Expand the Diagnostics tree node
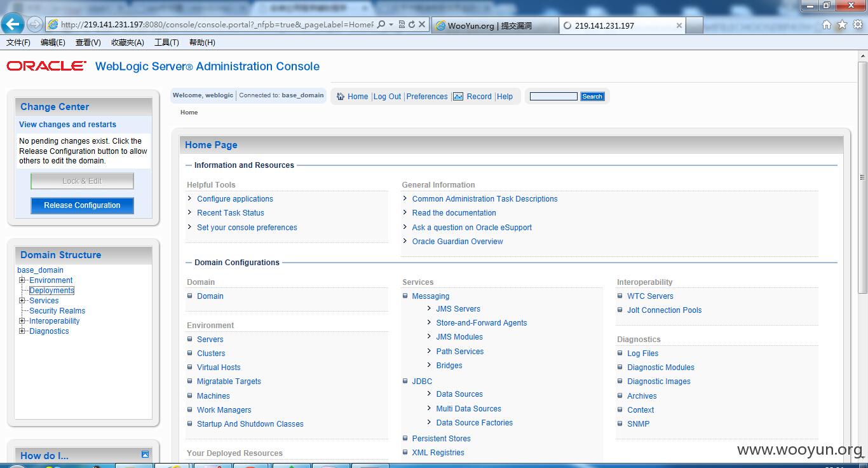The width and height of the screenshot is (868, 468). pos(22,331)
